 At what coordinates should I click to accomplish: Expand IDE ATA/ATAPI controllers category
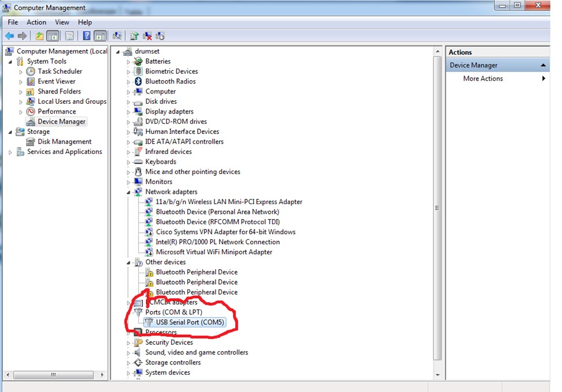click(x=129, y=142)
